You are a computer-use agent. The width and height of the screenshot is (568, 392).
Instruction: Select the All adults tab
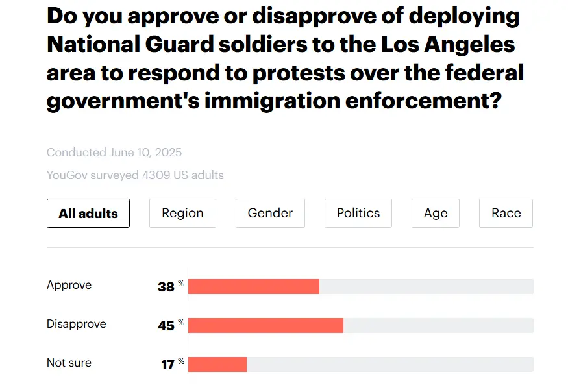[x=88, y=214]
